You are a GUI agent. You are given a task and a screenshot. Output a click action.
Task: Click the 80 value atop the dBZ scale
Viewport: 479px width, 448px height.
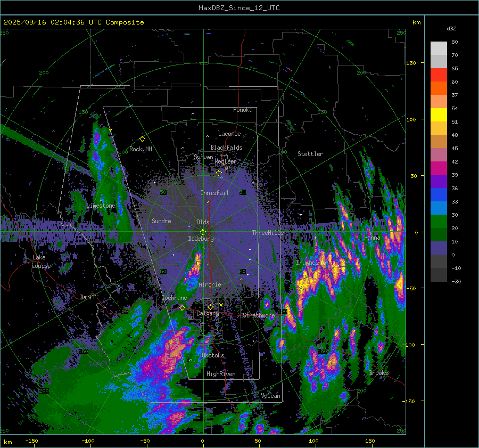click(455, 42)
